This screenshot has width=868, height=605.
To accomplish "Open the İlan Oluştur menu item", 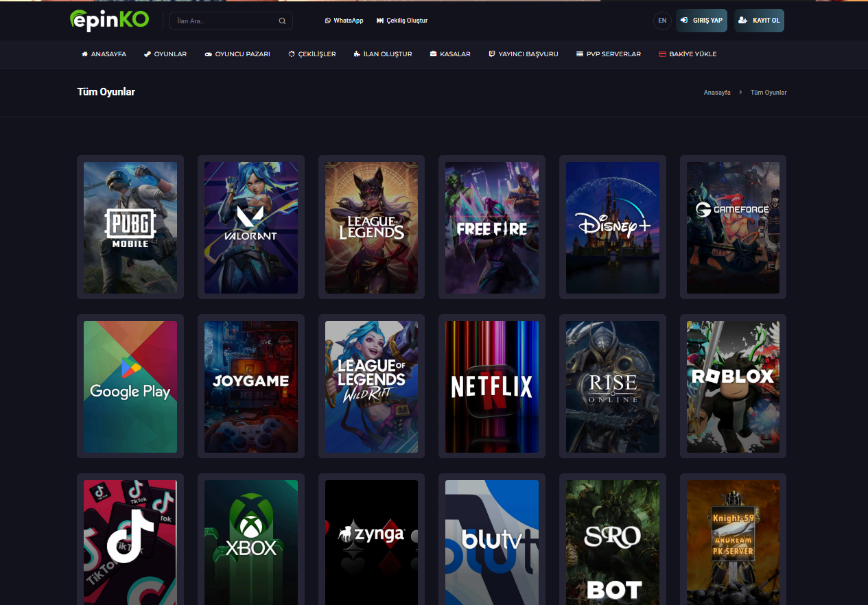I will tap(383, 54).
